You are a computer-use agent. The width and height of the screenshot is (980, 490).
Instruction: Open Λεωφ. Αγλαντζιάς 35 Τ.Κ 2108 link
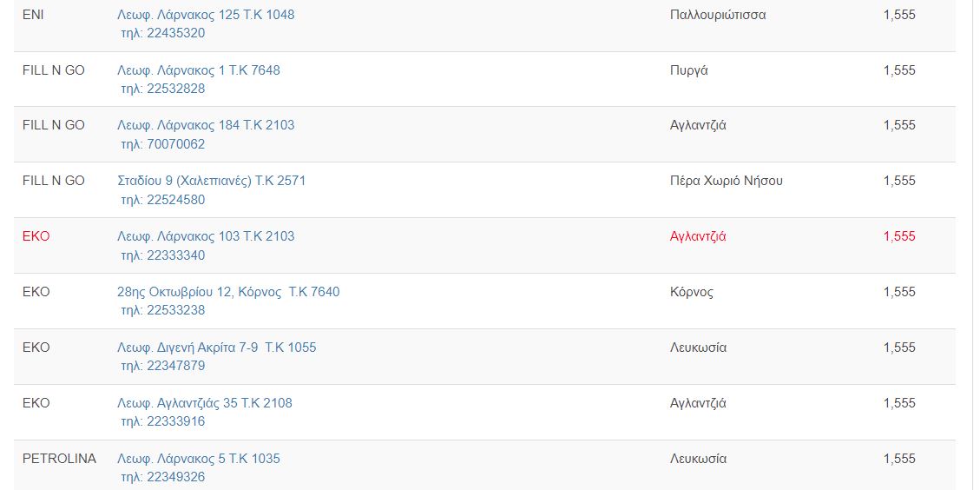click(x=204, y=403)
